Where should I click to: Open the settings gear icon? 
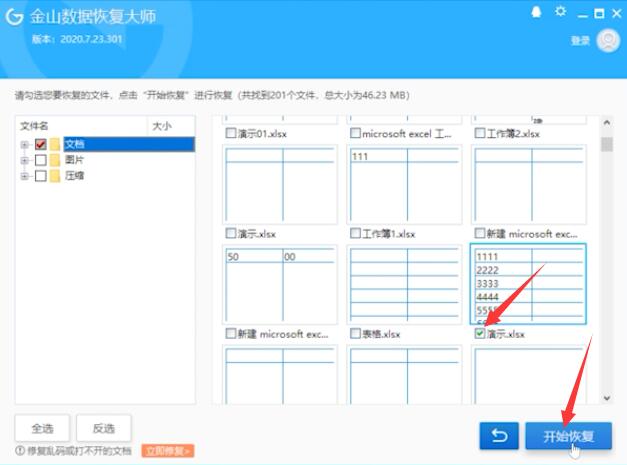pos(560,11)
